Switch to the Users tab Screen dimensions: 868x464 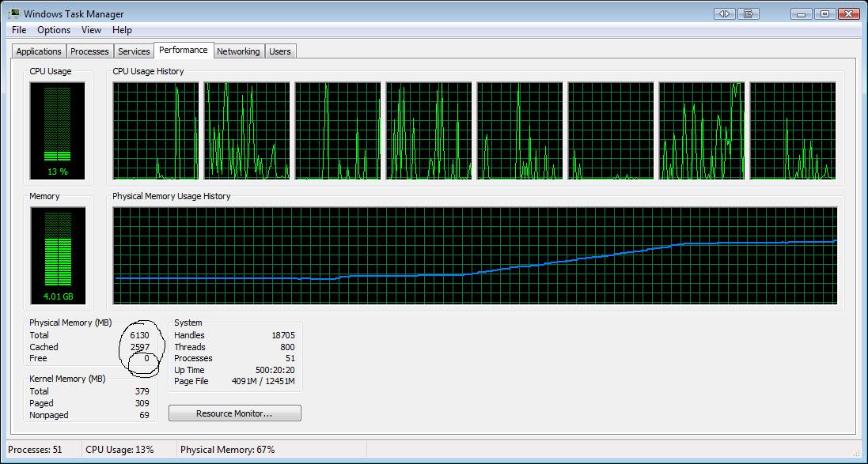(280, 51)
